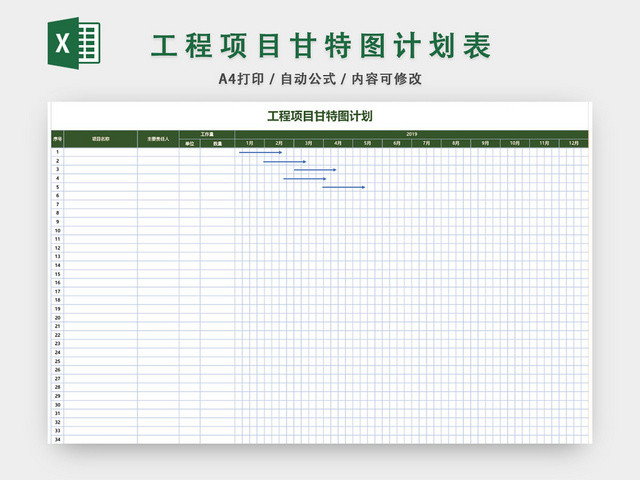Click row number 30 in 序号 column
This screenshot has height=480, width=640.
click(x=58, y=405)
